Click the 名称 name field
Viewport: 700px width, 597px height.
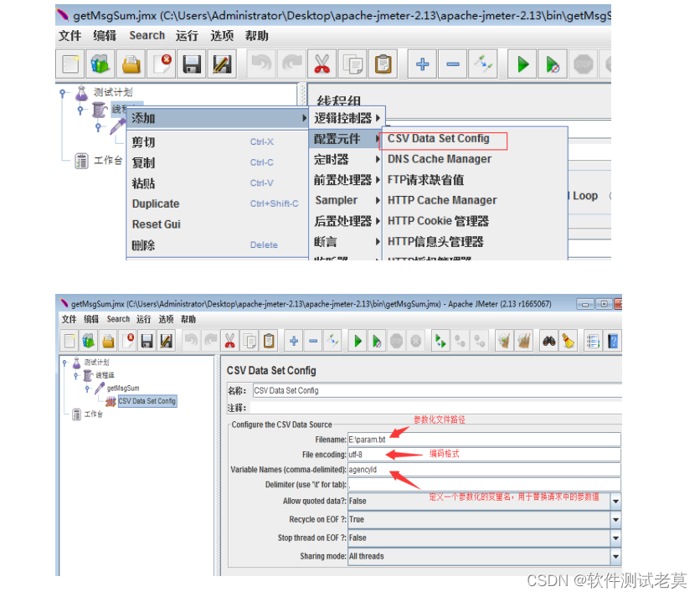coord(437,391)
